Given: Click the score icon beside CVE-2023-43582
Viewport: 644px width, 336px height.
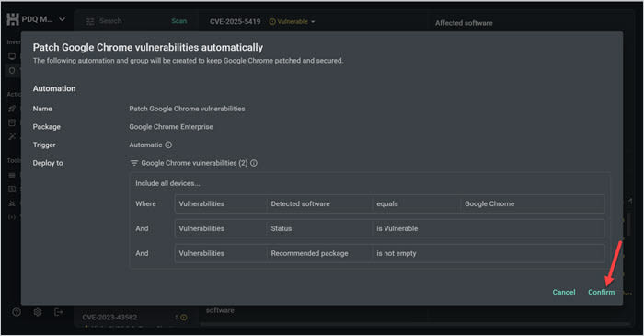Looking at the screenshot, I should click(184, 317).
